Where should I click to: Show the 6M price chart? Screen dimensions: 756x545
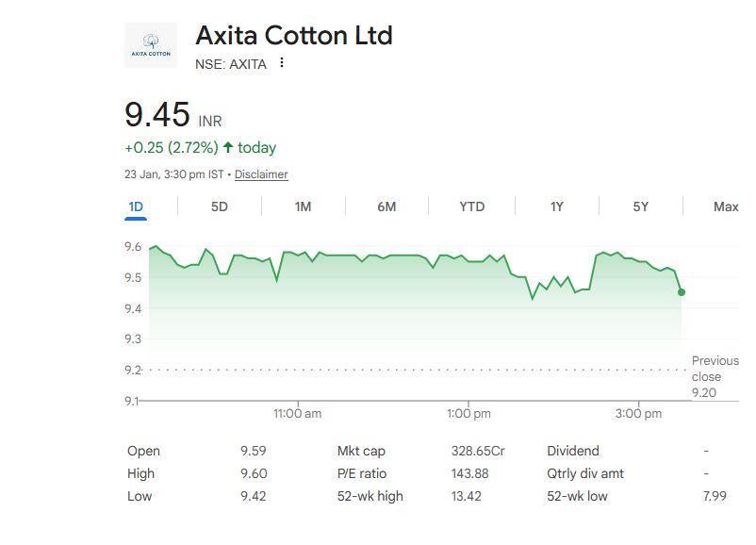click(x=386, y=206)
